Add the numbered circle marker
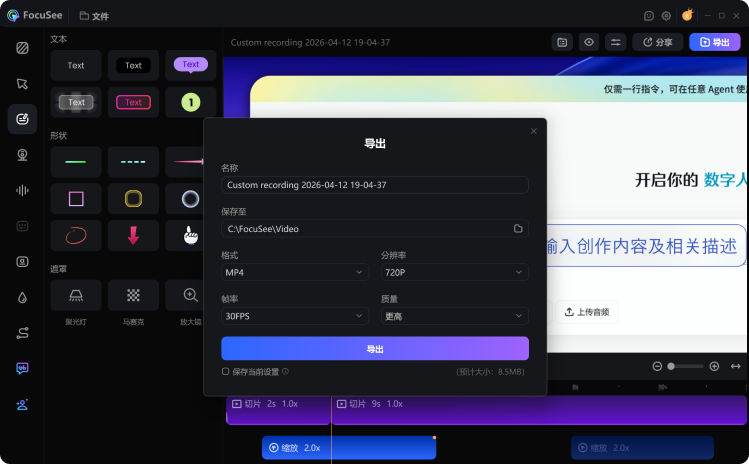Screen dimensions: 749x464 tap(191, 102)
